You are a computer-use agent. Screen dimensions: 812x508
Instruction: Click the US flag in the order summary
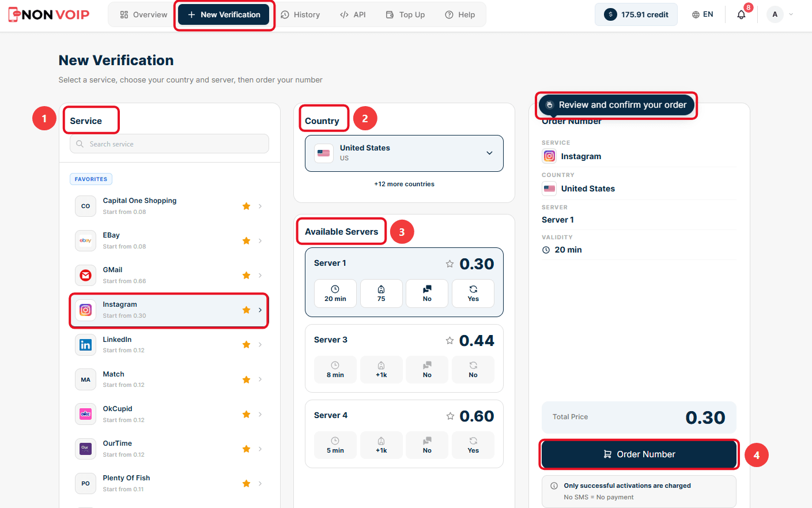[x=549, y=189]
